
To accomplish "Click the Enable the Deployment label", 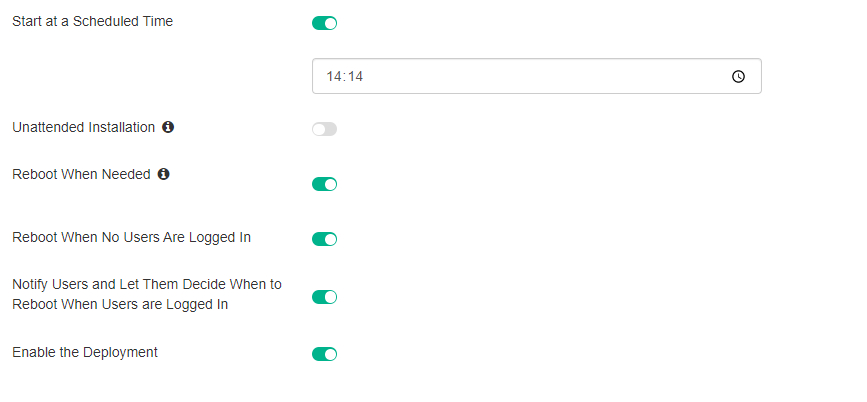I will 85,352.
